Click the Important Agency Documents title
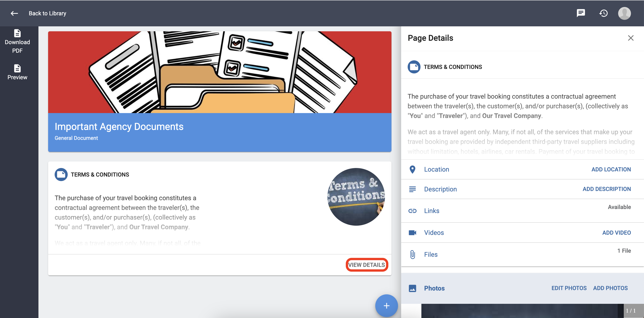This screenshot has width=644, height=318. [119, 126]
